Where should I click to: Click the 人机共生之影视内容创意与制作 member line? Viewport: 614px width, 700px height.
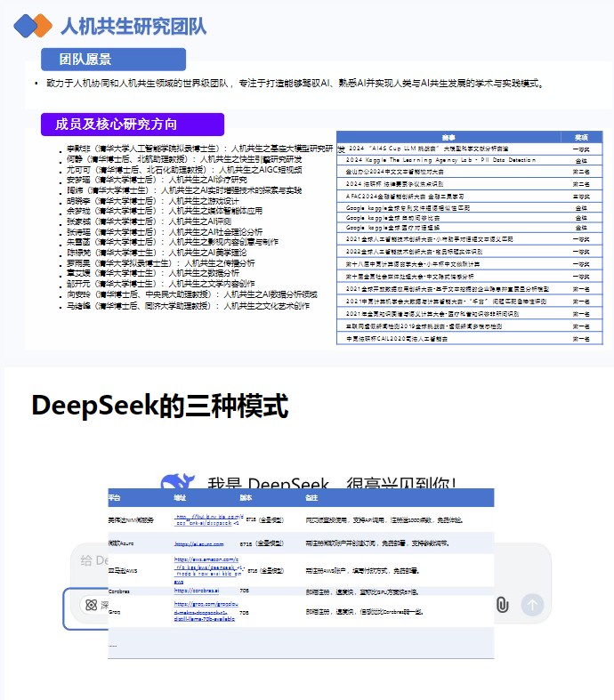pyautogui.click(x=173, y=242)
